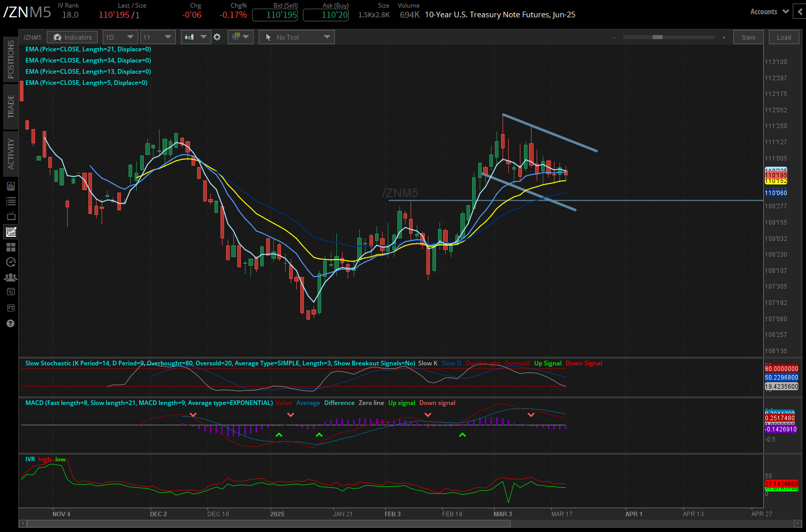The height and width of the screenshot is (532, 806).
Task: Click the Chg% -0.17% value
Action: (x=233, y=15)
